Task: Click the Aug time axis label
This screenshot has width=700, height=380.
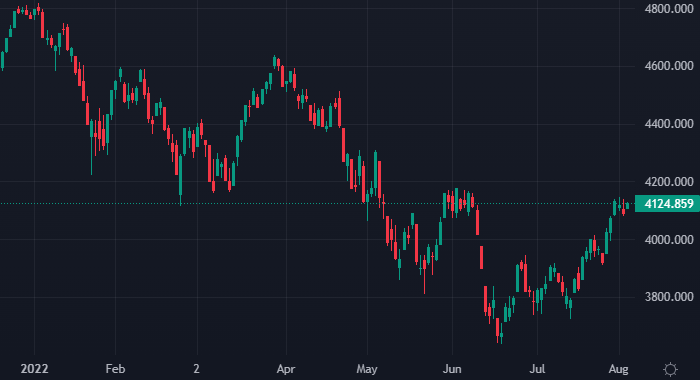Action: click(x=619, y=369)
